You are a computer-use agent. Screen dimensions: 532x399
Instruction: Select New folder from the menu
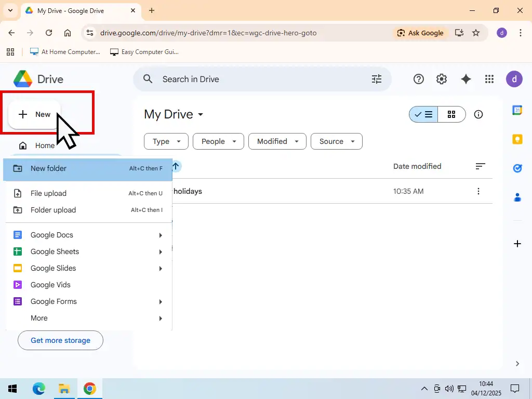click(x=48, y=168)
